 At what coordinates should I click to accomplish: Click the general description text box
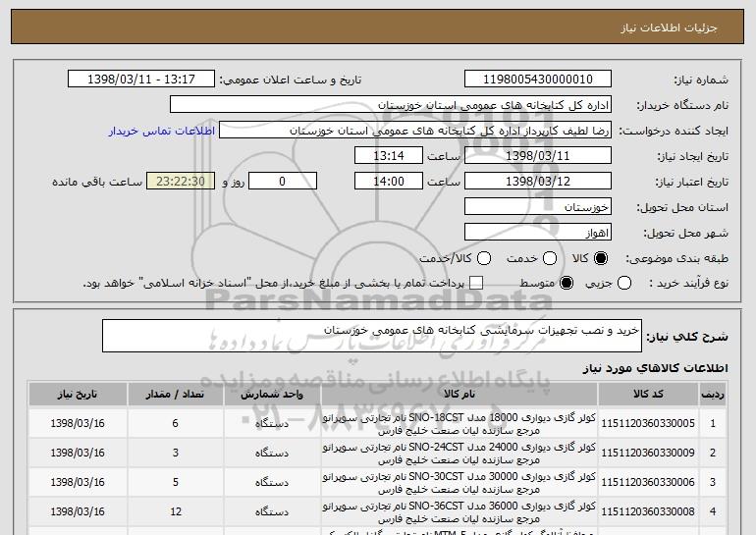pyautogui.click(x=372, y=336)
